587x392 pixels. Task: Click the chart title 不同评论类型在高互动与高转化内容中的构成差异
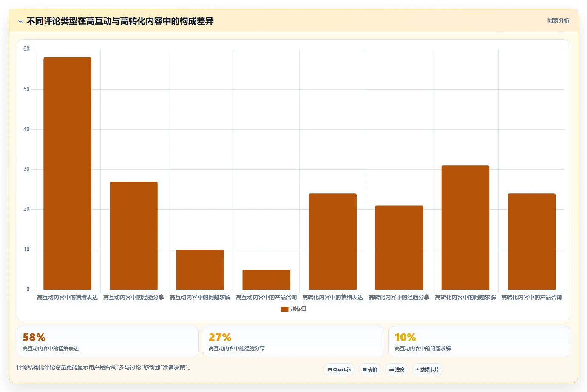[120, 21]
